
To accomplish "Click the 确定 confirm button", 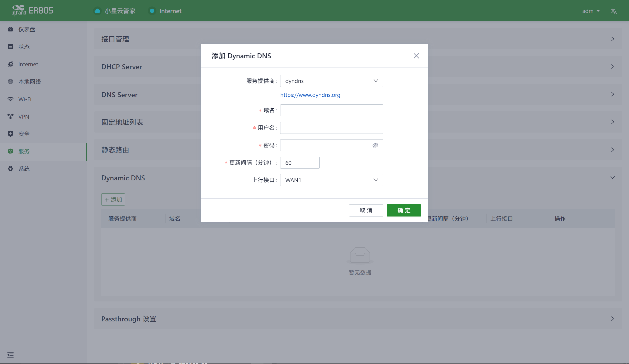I will tap(404, 211).
